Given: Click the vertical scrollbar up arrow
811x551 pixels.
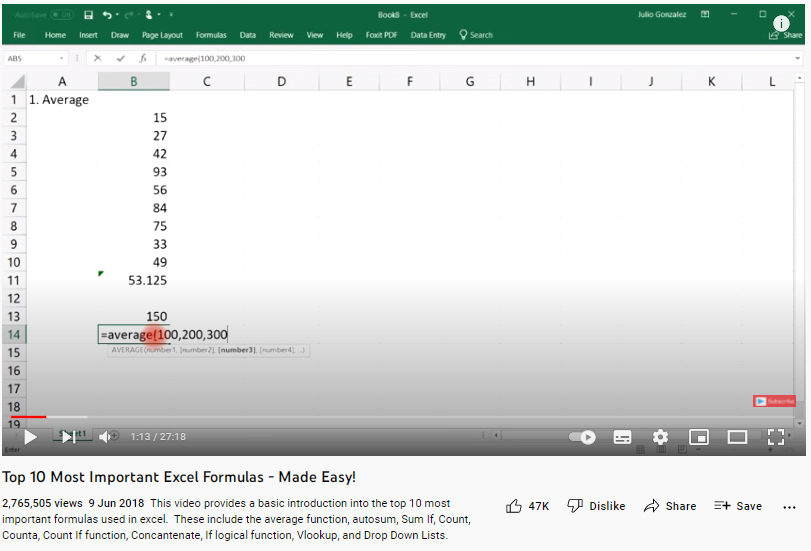Looking at the screenshot, I should click(x=800, y=78).
